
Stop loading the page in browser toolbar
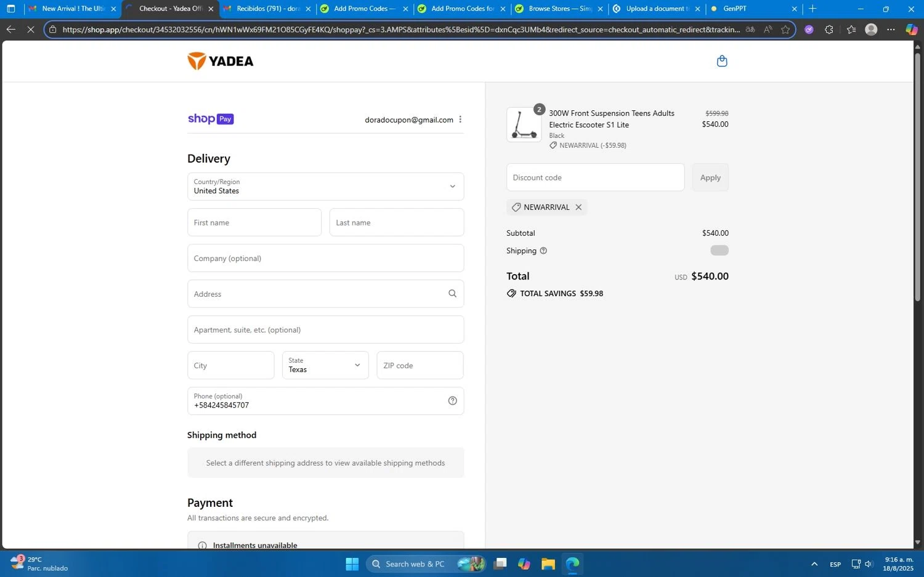30,30
